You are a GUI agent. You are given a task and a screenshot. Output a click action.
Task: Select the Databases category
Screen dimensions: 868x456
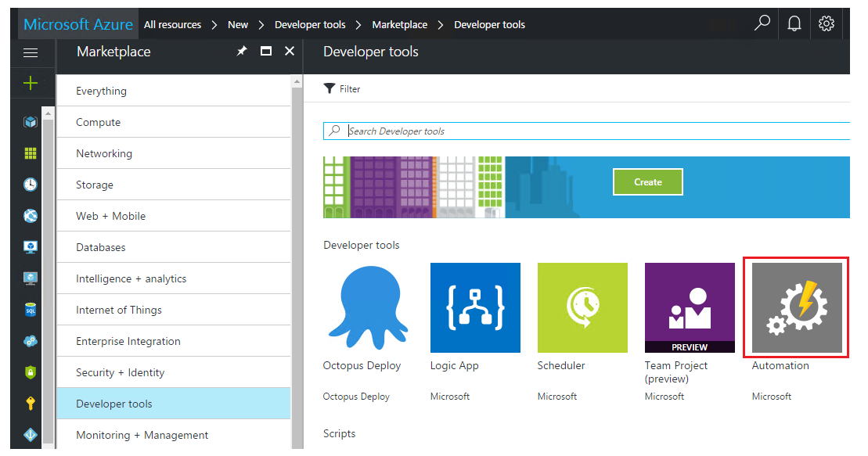coord(174,247)
